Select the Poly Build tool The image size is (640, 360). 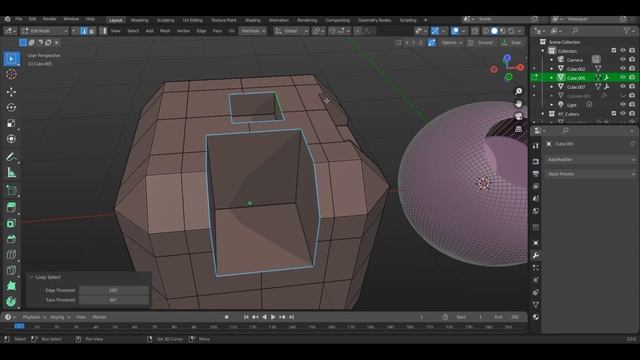coord(11,286)
